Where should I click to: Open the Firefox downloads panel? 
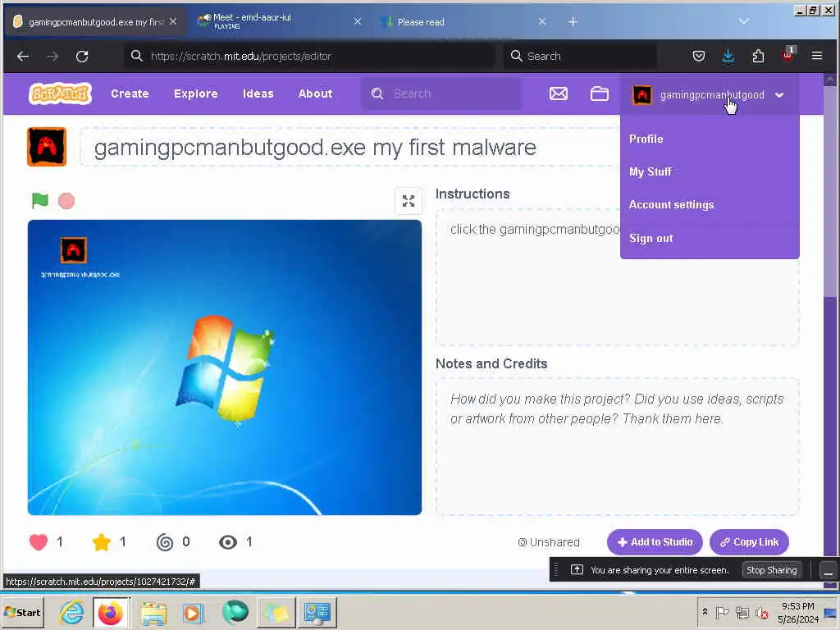(728, 56)
